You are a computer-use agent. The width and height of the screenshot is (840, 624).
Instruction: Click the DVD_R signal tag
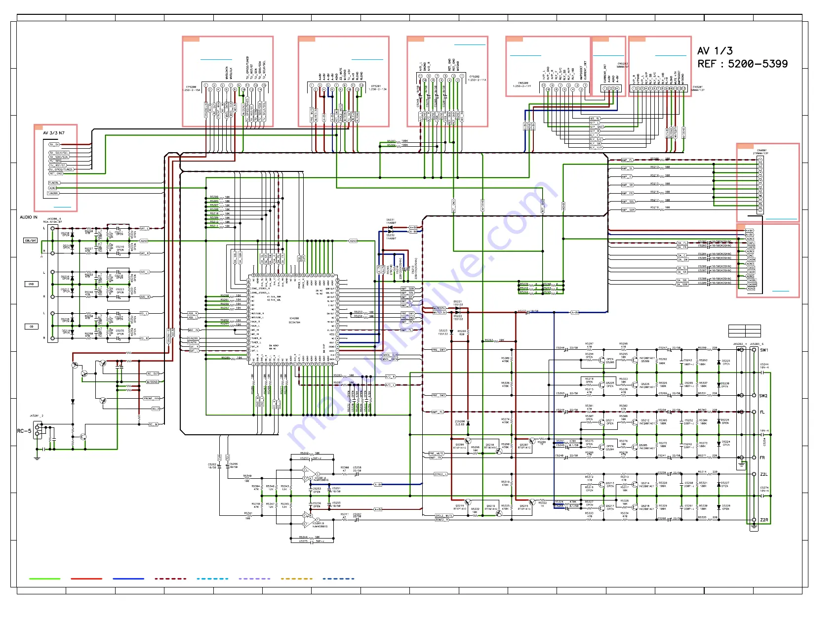point(144,297)
